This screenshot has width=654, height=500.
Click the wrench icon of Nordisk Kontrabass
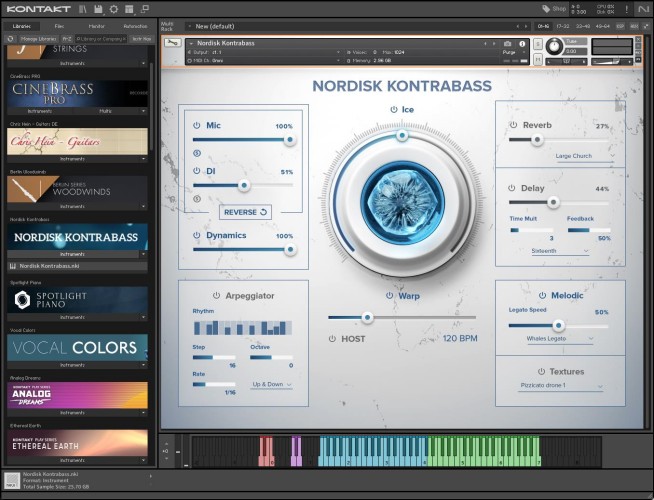(x=175, y=43)
